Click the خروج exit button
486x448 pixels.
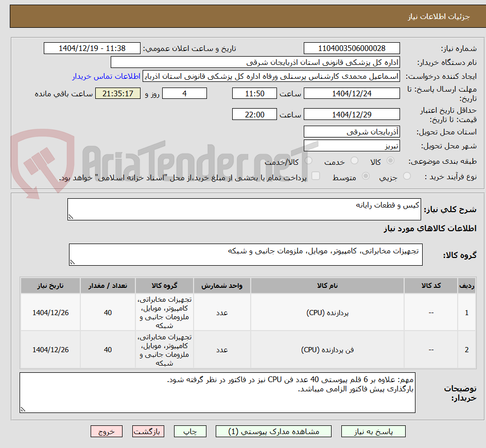click(106, 431)
